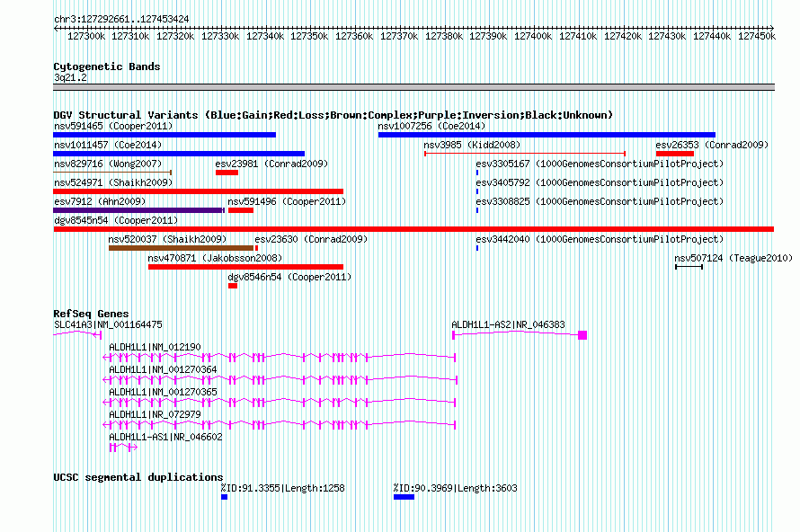This screenshot has height=532, width=800.
Task: Click nsv1011457 (Coe2014) gain variant bar
Action: coord(179,154)
